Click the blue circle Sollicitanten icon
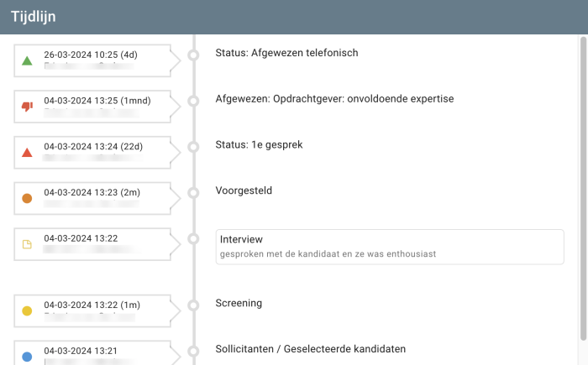This screenshot has height=365, width=588. pos(27,357)
